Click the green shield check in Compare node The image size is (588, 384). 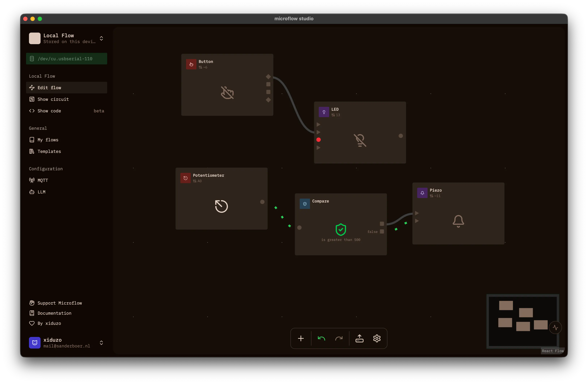click(341, 229)
